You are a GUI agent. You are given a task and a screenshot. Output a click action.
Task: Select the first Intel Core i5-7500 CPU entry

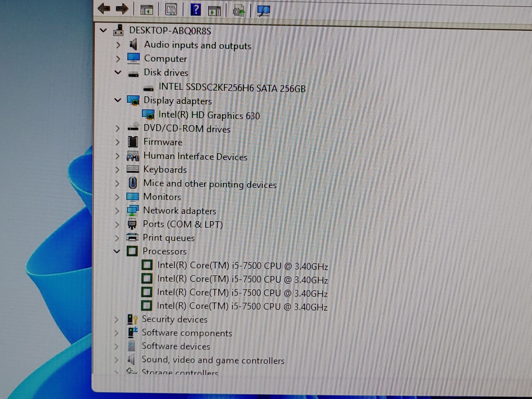click(x=243, y=265)
